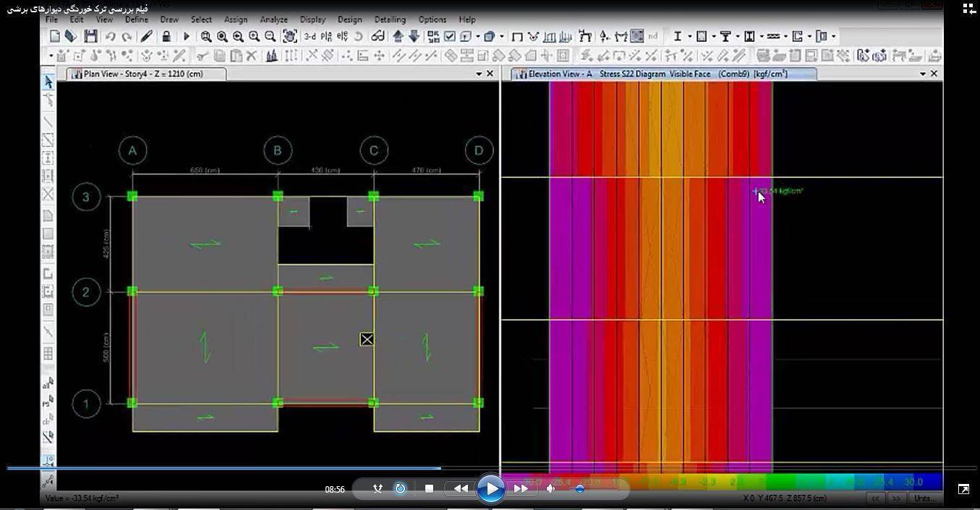
Task: Open the Plan View window dropdown arrow
Action: tap(479, 74)
